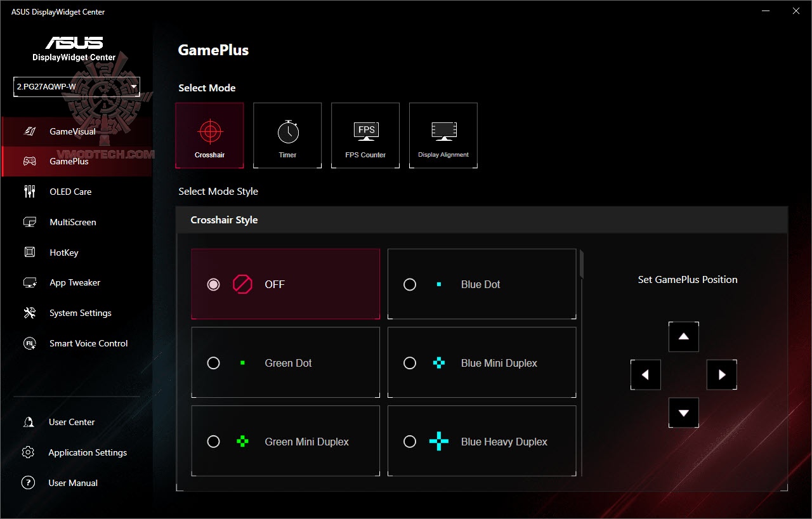The width and height of the screenshot is (812, 519).
Task: Click the crosshair style list scrollbar
Action: coord(582,265)
